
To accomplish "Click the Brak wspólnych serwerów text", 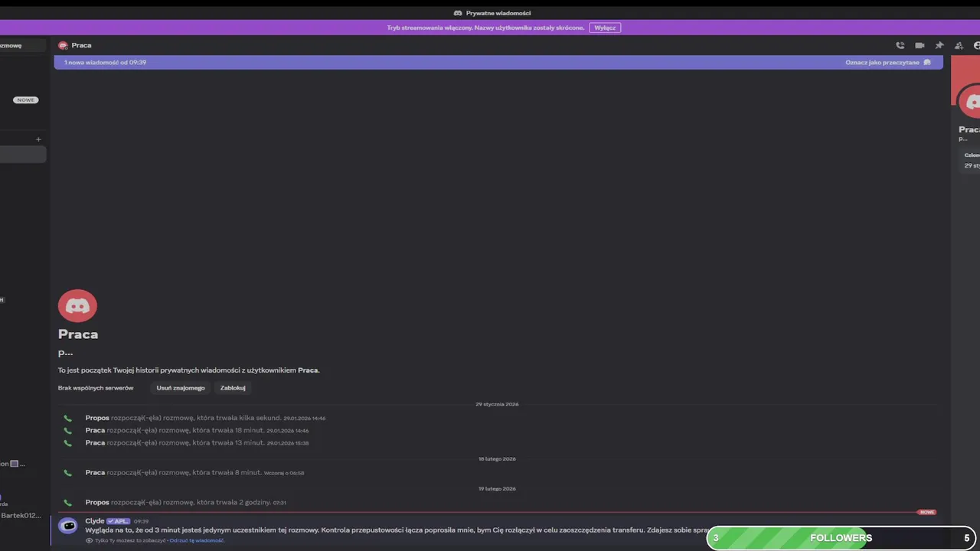I will click(96, 388).
